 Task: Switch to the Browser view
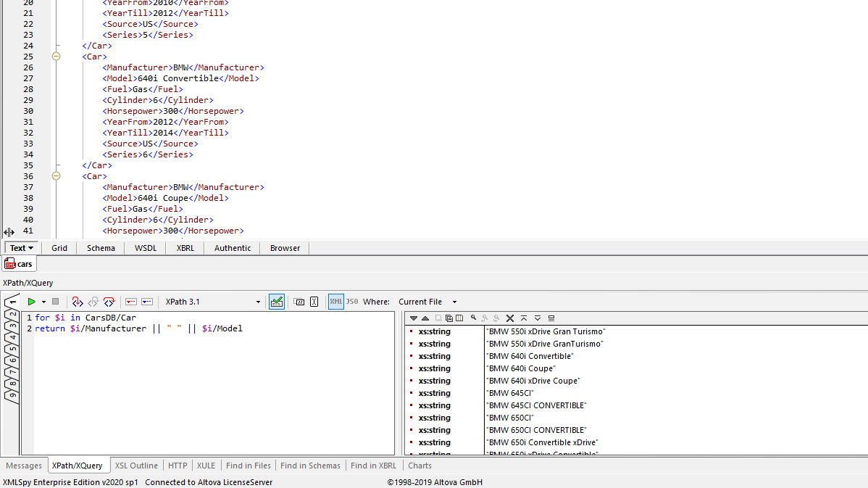click(x=284, y=247)
